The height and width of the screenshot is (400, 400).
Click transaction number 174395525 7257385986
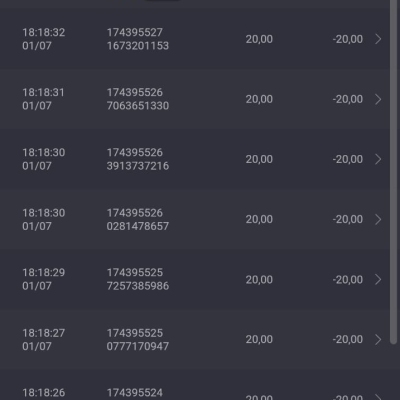(x=138, y=279)
